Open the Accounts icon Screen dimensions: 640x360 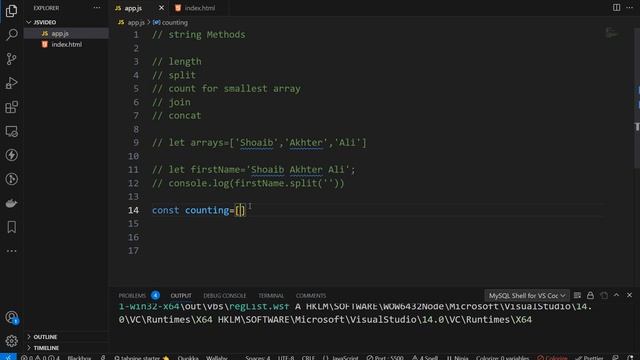[11, 317]
